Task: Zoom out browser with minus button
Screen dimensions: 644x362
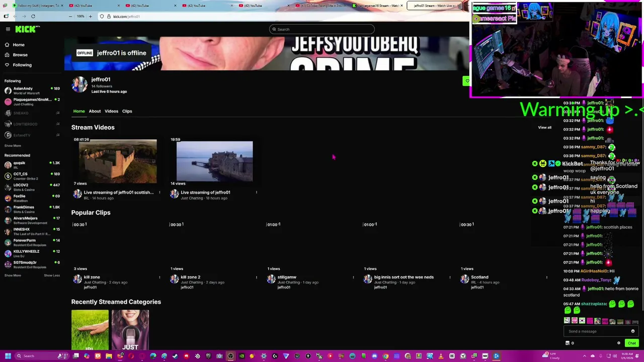Action: pos(70,16)
